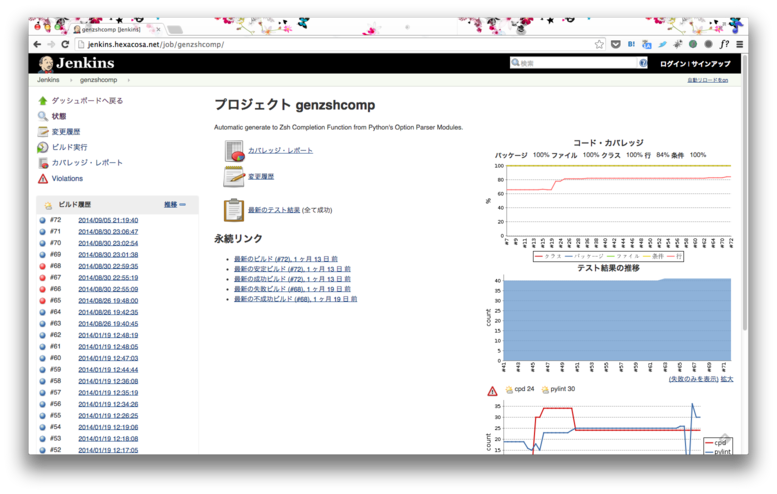Click the magnifier status icon in sidebar
Screen dimensions: 777x494
43,116
